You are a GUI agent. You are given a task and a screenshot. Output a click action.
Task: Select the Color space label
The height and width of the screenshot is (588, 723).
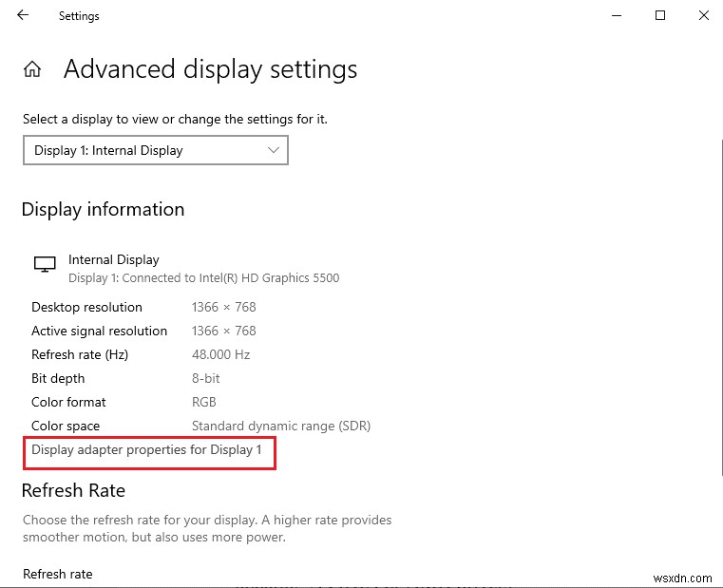(x=66, y=427)
